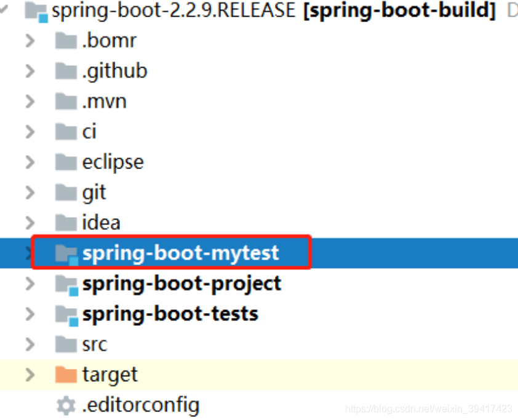Select the .github folder name
This screenshot has width=518, height=420.
click(114, 72)
